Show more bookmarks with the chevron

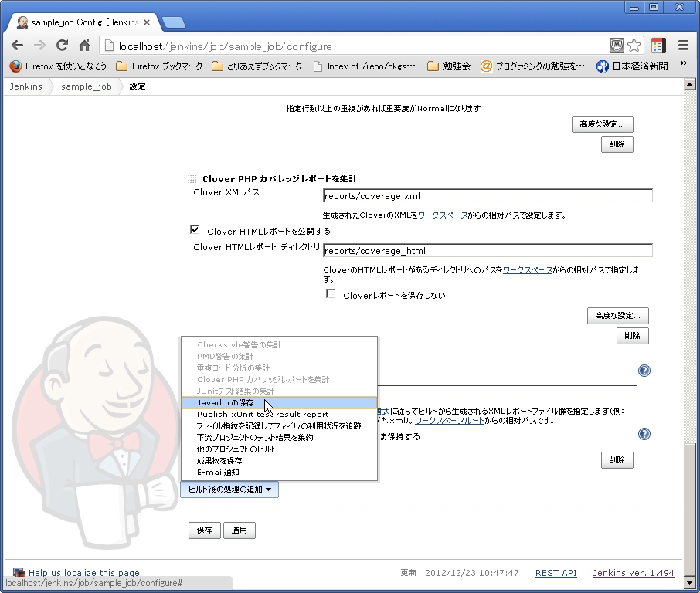pos(684,64)
